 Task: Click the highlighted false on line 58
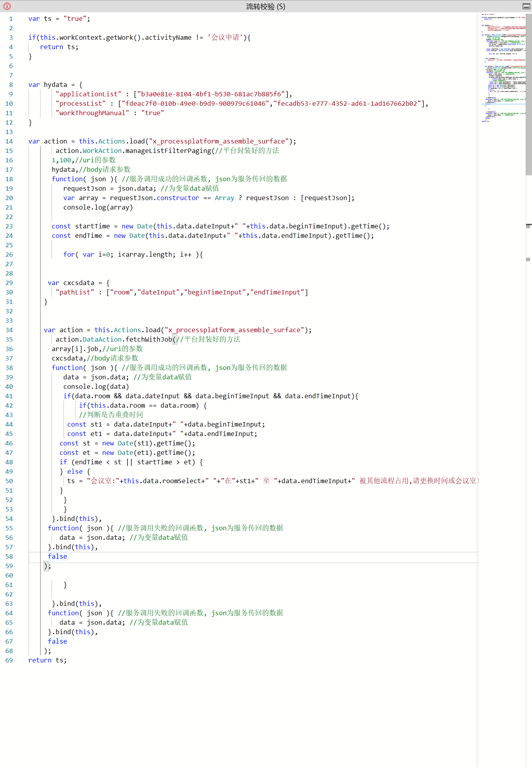pos(57,557)
